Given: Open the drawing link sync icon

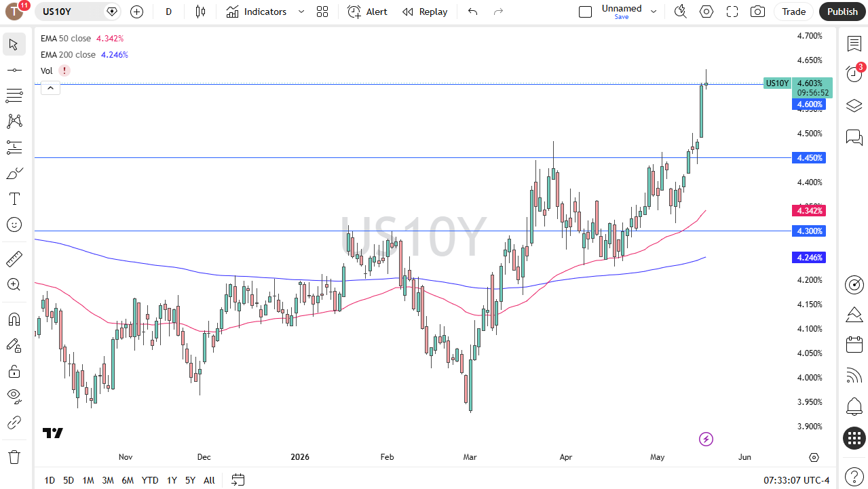Looking at the screenshot, I should [x=14, y=423].
